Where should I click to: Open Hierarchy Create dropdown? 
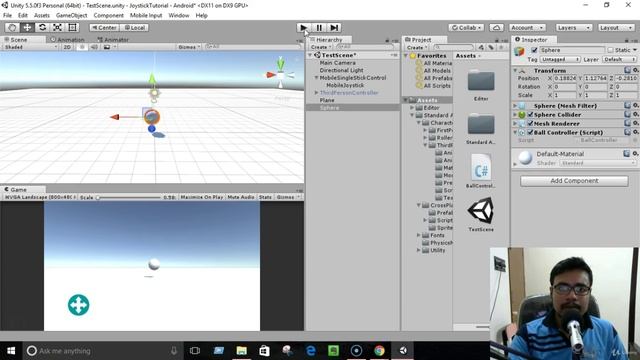tap(320, 47)
